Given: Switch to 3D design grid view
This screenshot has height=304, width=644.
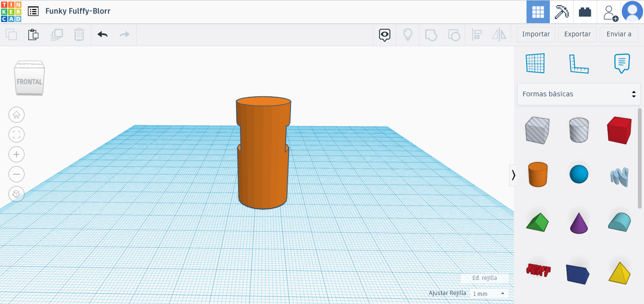Looking at the screenshot, I should click(538, 12).
